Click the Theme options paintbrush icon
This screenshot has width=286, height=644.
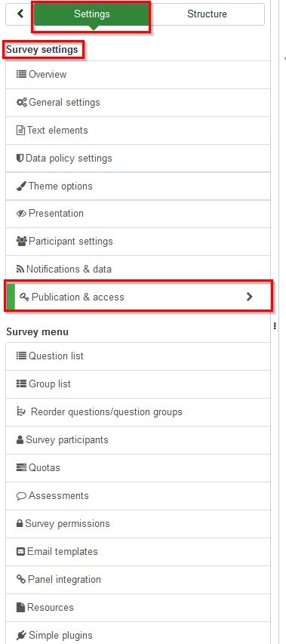[x=21, y=186]
